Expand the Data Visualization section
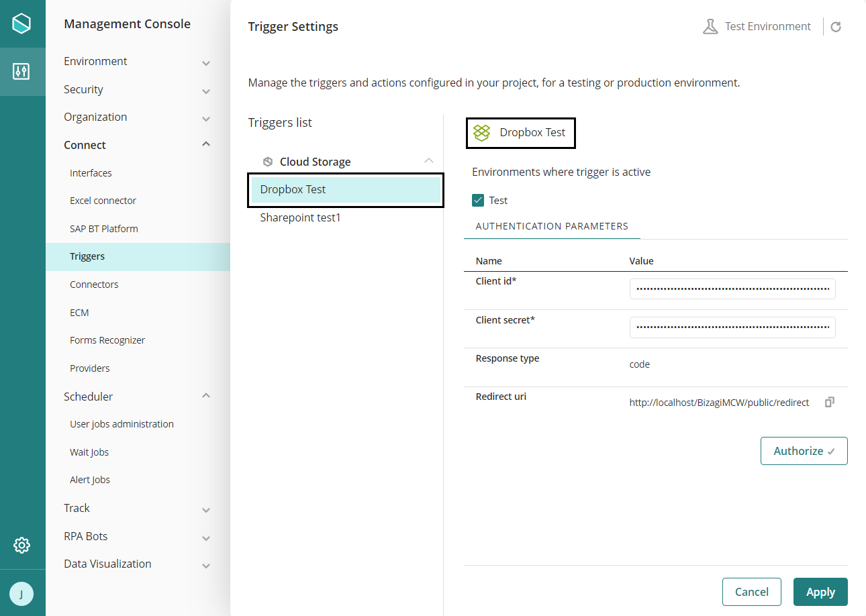 click(206, 566)
